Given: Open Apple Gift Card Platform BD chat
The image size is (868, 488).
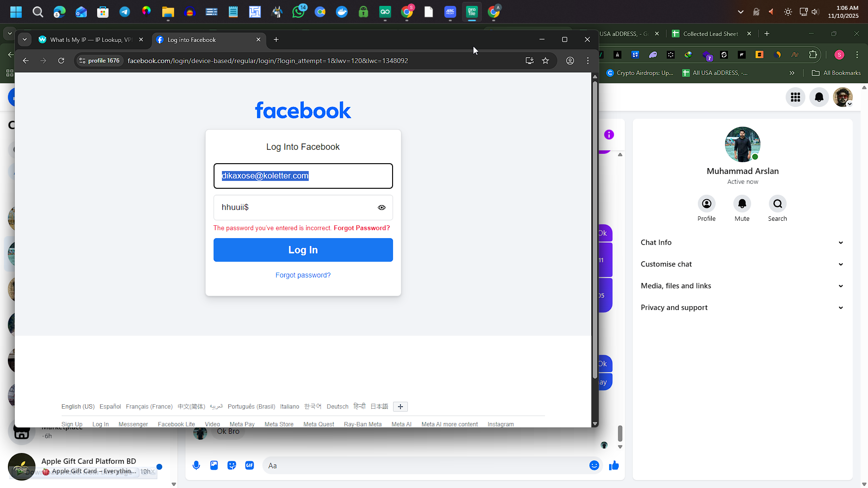Looking at the screenshot, I should point(89,466).
